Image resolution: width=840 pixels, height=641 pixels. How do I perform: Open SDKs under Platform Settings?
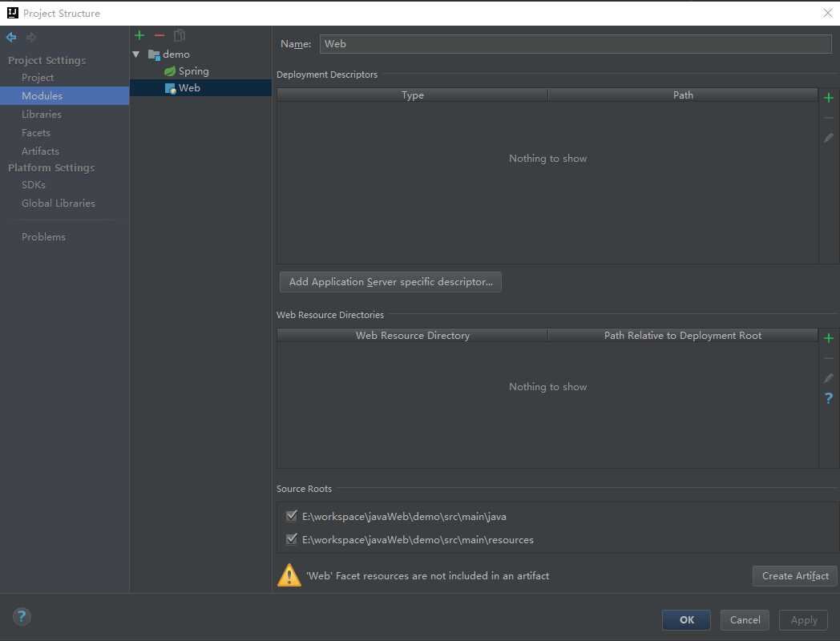33,185
